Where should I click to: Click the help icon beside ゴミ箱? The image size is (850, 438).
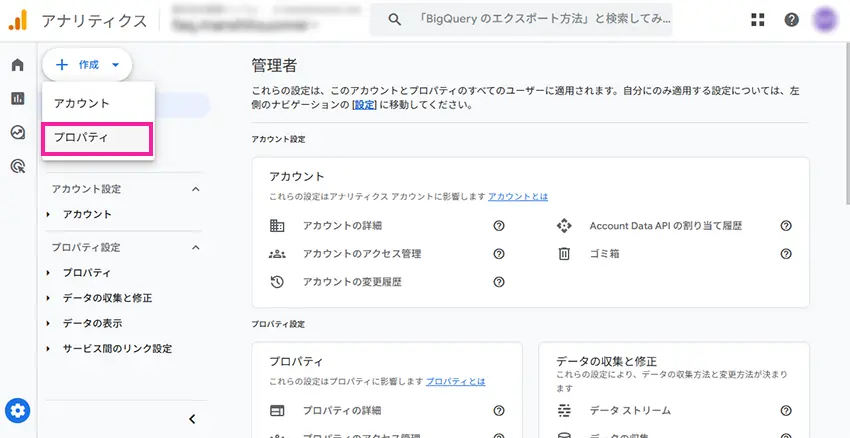[x=786, y=254]
